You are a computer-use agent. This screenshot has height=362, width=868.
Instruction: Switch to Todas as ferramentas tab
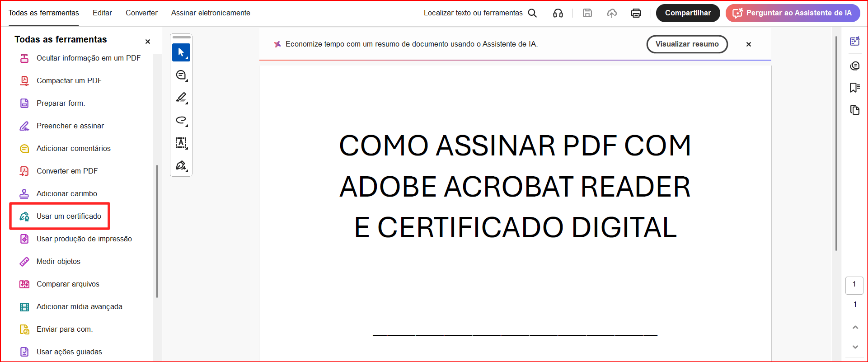44,13
